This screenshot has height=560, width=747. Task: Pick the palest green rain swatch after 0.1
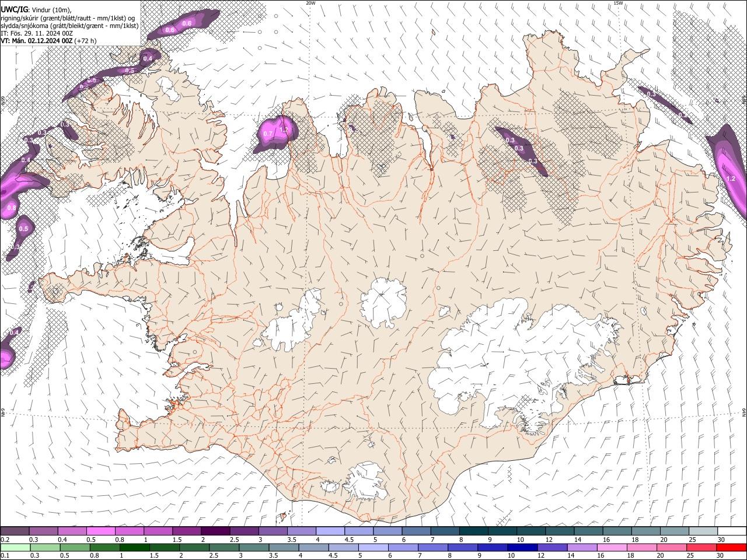coord(15,547)
